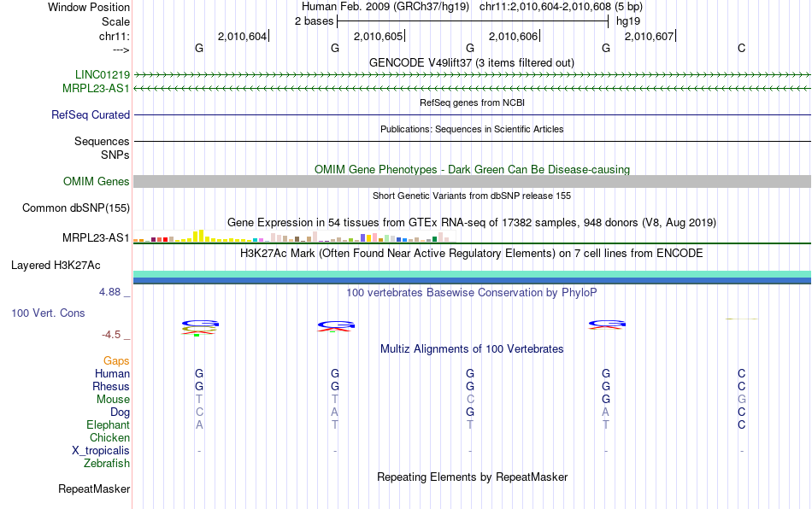Click the Dog species label
Viewport: 812px width, 509px height.
[120, 412]
